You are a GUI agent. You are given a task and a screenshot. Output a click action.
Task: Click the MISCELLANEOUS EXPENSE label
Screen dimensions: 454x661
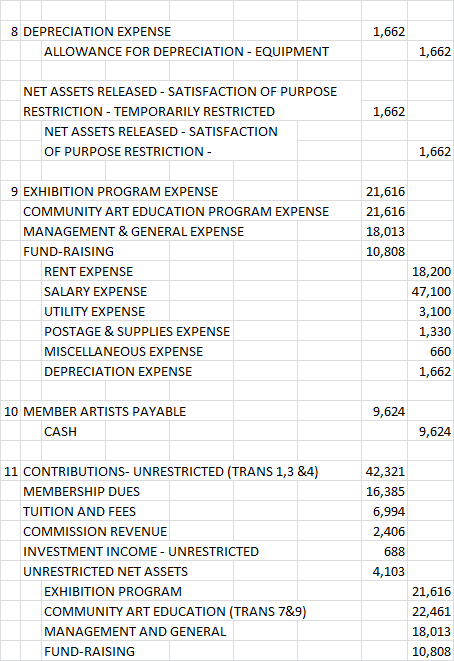pos(124,352)
